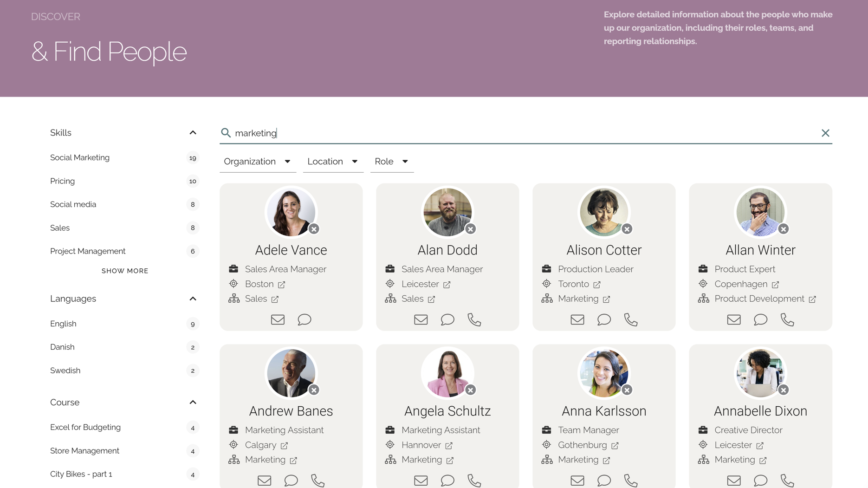
Task: Collapse the Skills filter section
Action: click(x=193, y=133)
